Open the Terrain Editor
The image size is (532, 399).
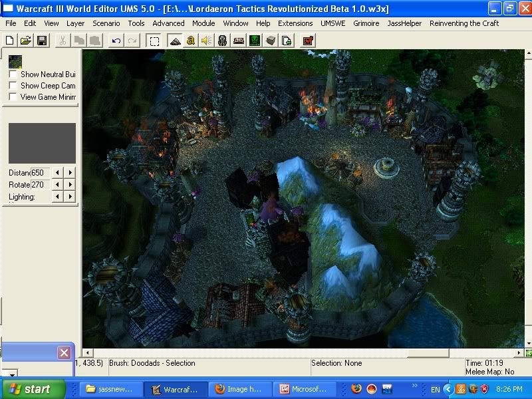(175, 41)
